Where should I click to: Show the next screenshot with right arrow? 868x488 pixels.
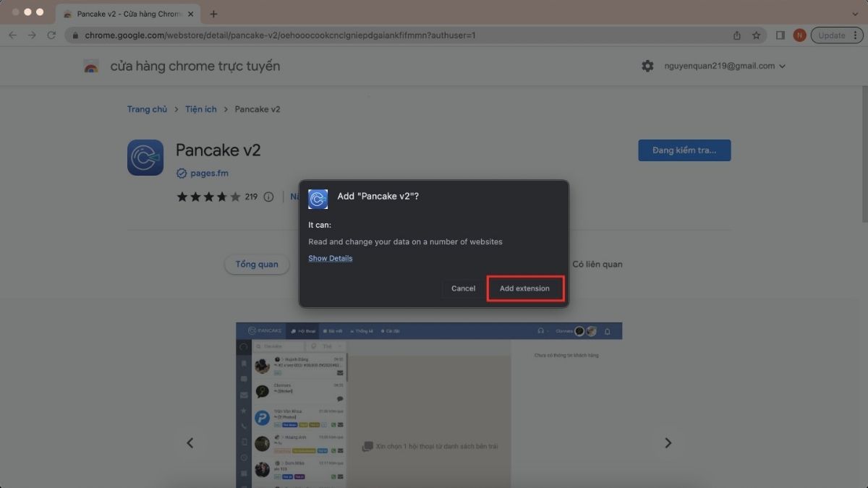668,443
